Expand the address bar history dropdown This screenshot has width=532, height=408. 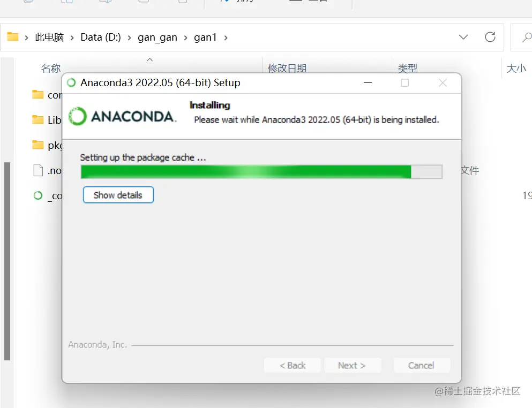click(463, 37)
